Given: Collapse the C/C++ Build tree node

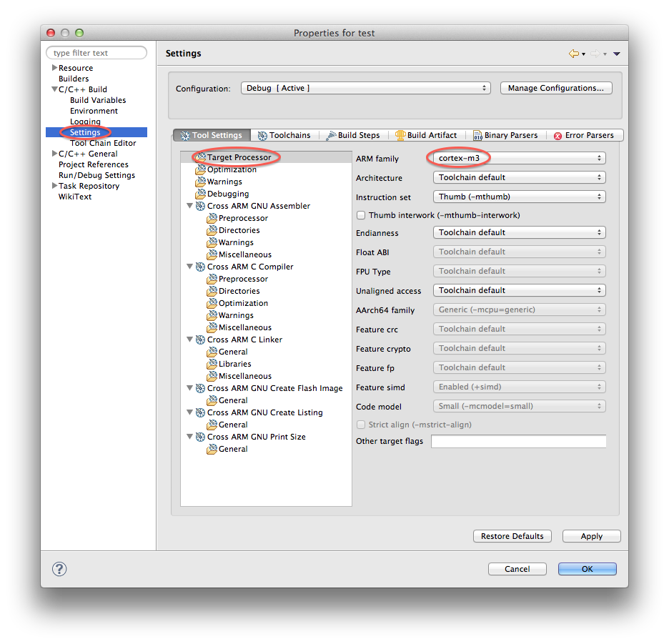Looking at the screenshot, I should tap(54, 89).
